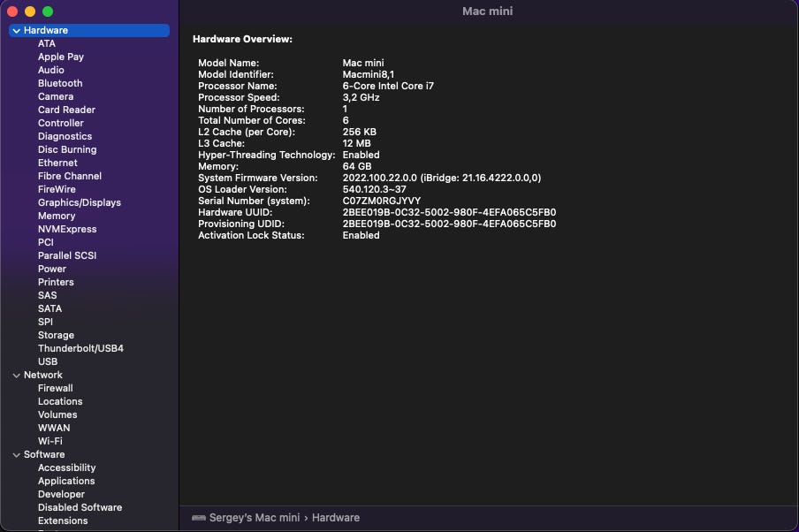Viewport: 799px width, 532px height.
Task: Select Disabled Software entry
Action: [80, 507]
